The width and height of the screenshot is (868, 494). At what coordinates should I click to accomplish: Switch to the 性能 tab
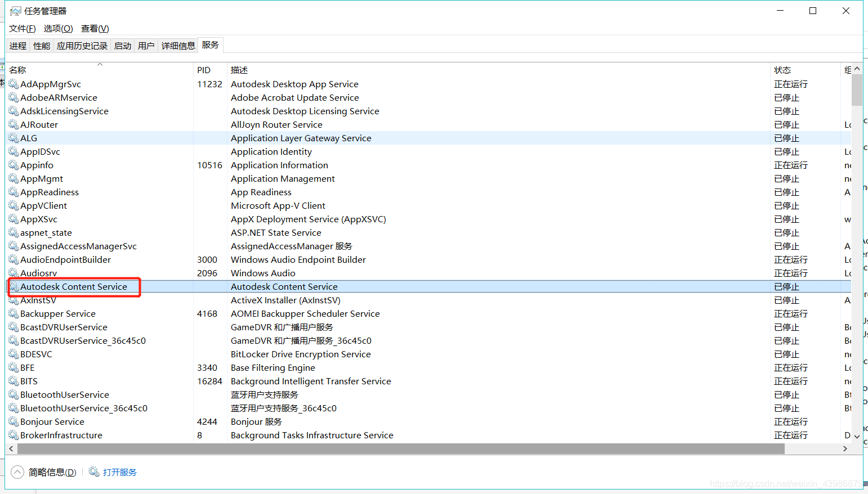(x=42, y=46)
